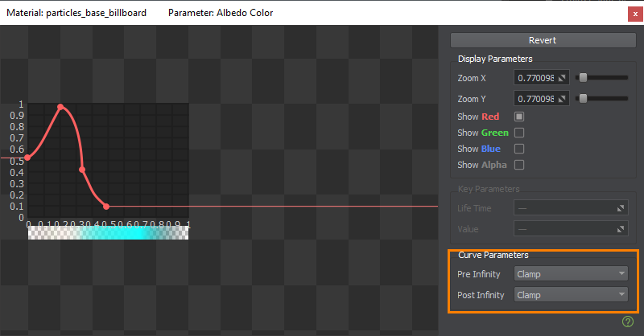Select the first red curve key at zero

coord(28,158)
